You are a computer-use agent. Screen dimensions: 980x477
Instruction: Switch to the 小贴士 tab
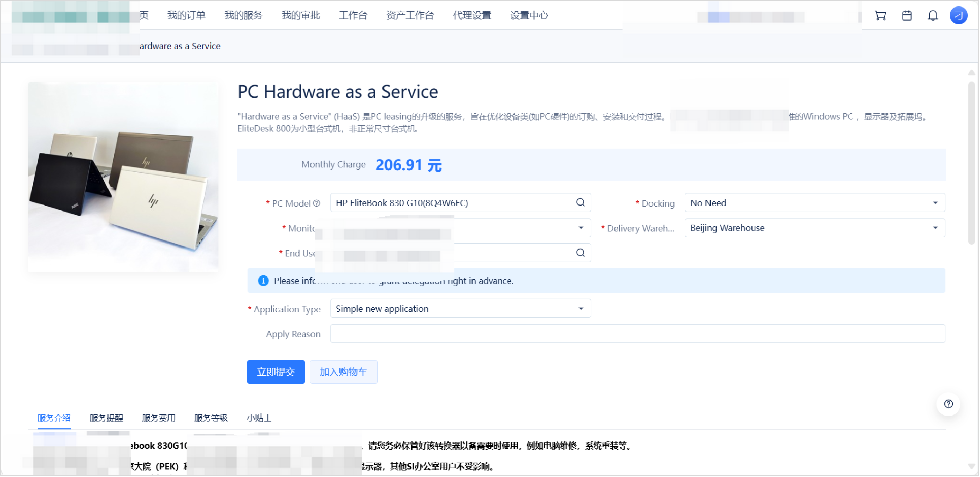pos(259,418)
